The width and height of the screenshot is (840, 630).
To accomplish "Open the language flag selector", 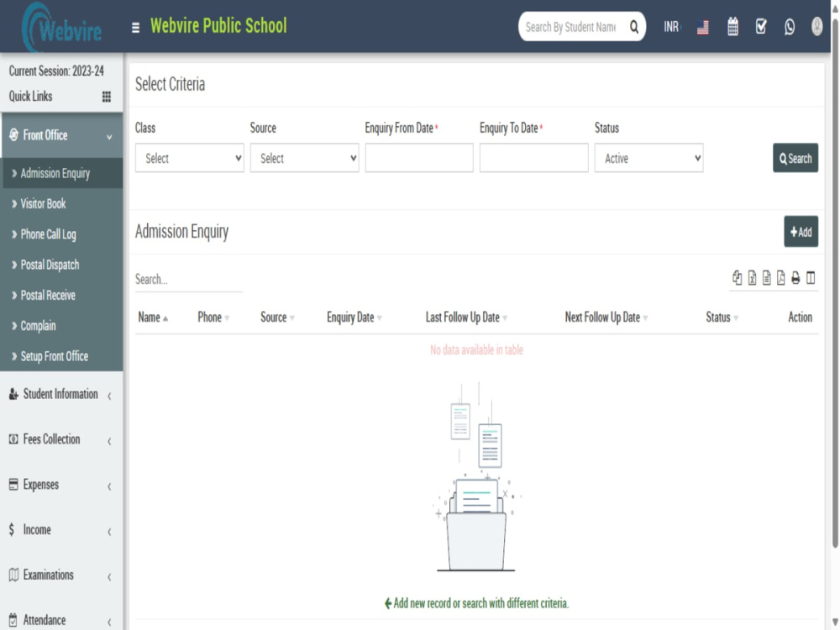I will (x=703, y=27).
